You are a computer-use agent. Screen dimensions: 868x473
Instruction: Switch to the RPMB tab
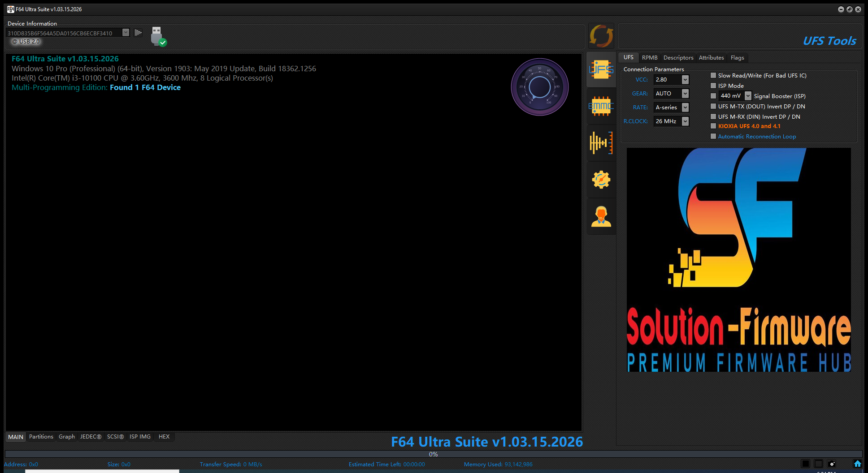coord(650,57)
